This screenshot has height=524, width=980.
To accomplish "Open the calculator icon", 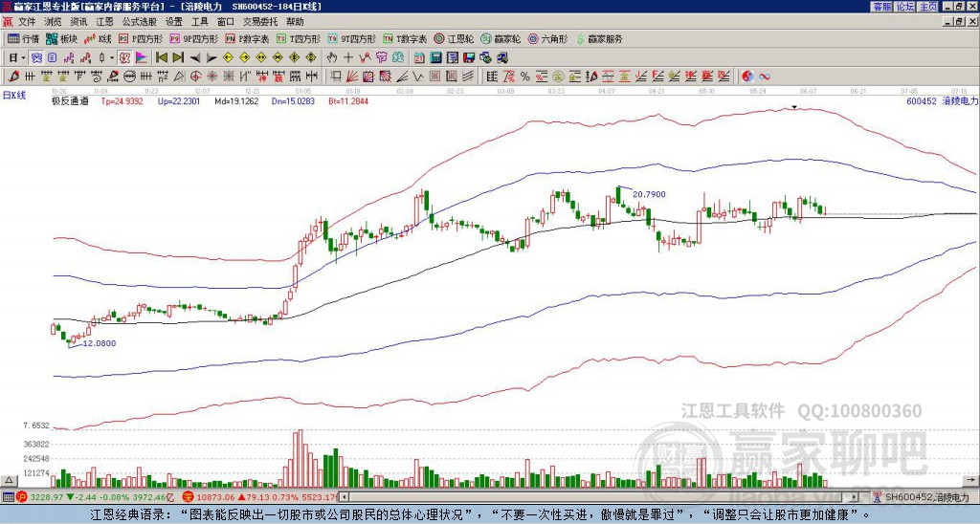I will pos(435,58).
